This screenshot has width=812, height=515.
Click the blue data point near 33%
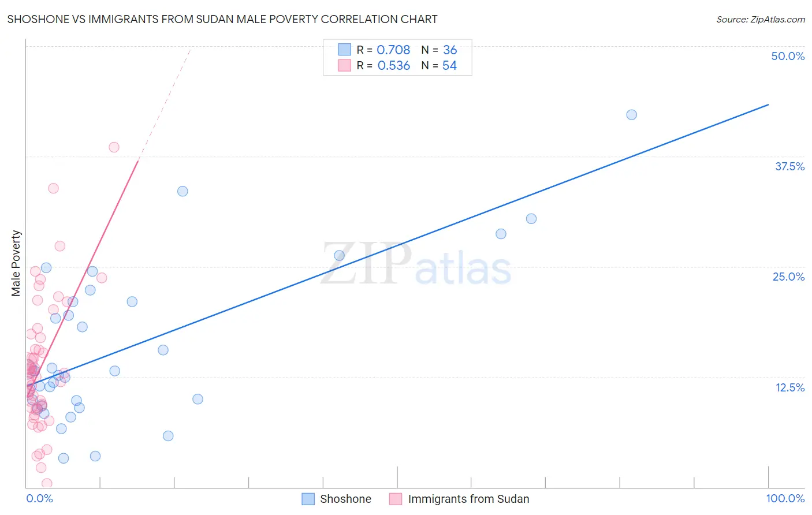(182, 191)
